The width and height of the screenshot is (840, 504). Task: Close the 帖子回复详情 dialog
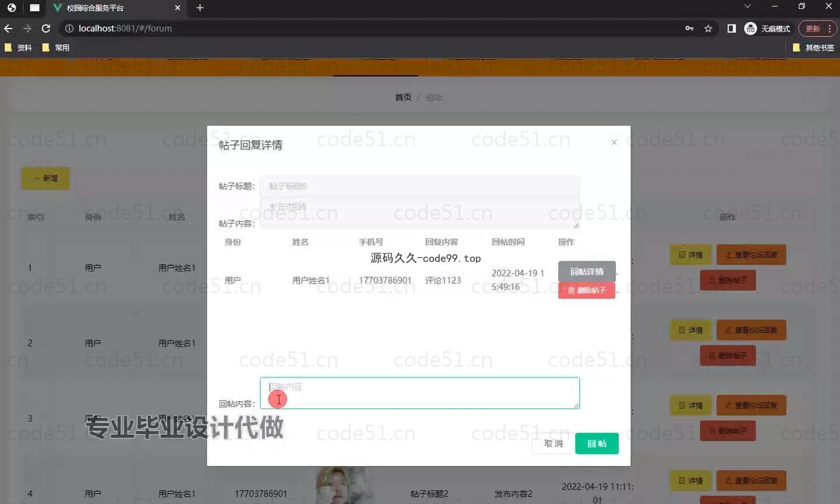(x=614, y=142)
